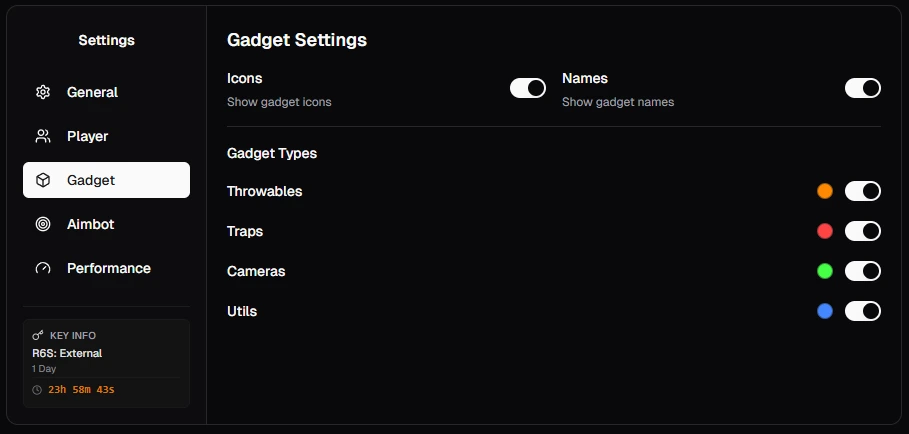The width and height of the screenshot is (909, 434).
Task: Click the gear icon beside General
Action: pyautogui.click(x=43, y=92)
